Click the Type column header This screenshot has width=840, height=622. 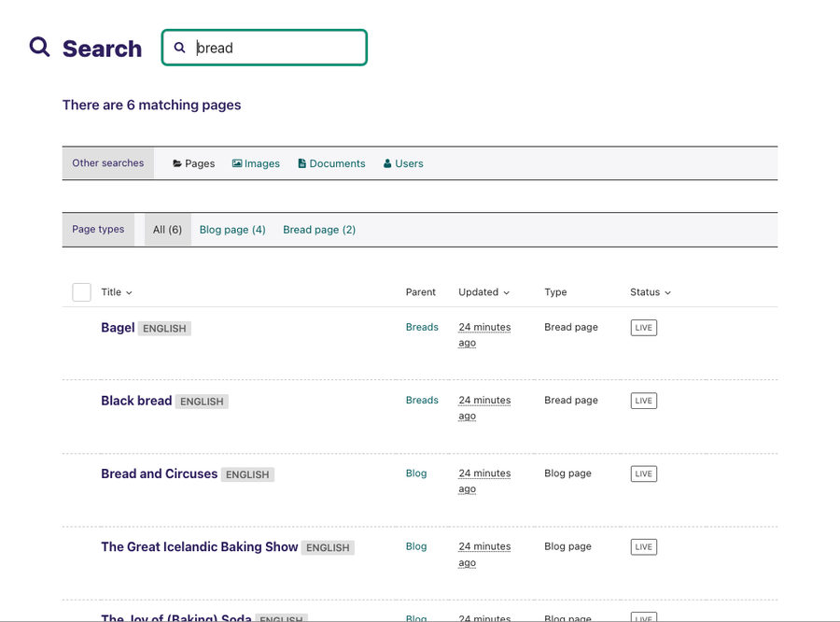(x=555, y=292)
